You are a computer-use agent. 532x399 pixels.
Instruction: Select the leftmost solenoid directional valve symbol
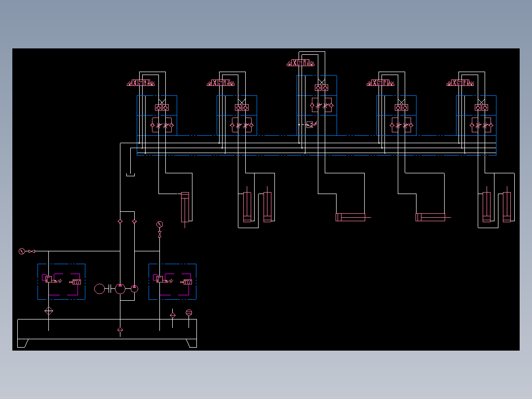click(141, 83)
